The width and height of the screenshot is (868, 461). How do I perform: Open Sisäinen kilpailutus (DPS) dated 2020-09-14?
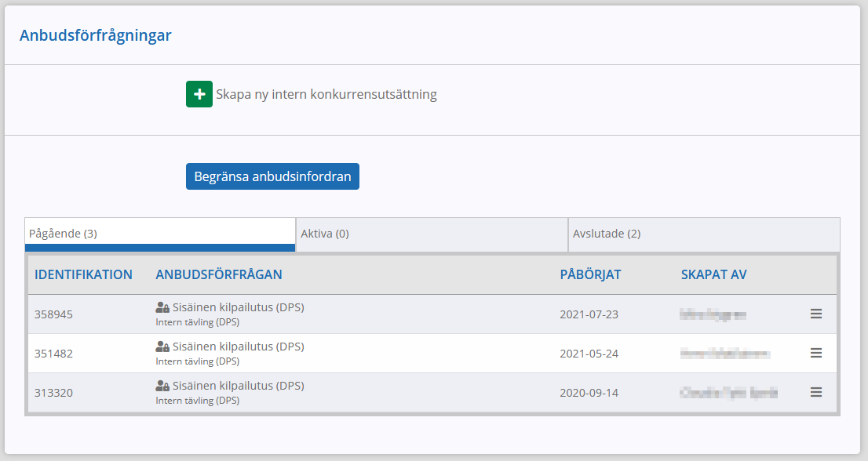click(238, 386)
